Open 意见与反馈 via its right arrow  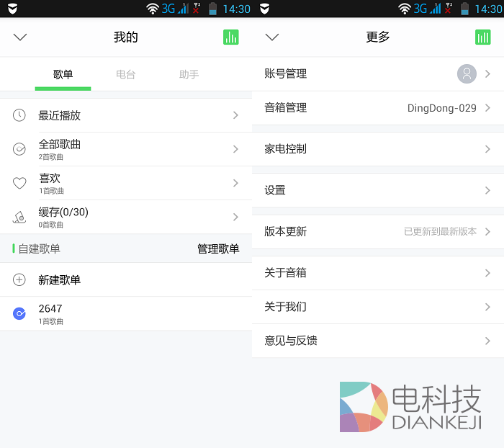[x=487, y=341]
